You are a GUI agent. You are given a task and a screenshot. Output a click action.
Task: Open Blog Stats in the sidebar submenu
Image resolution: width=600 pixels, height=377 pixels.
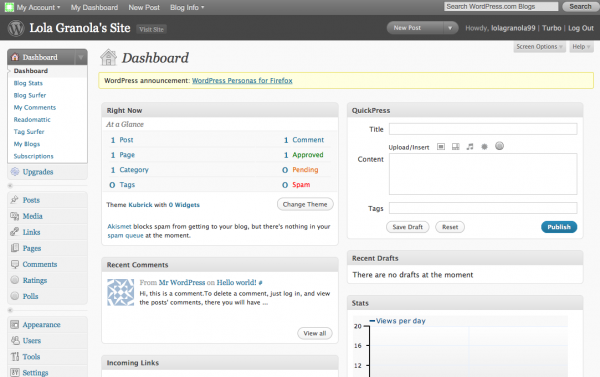tap(28, 83)
